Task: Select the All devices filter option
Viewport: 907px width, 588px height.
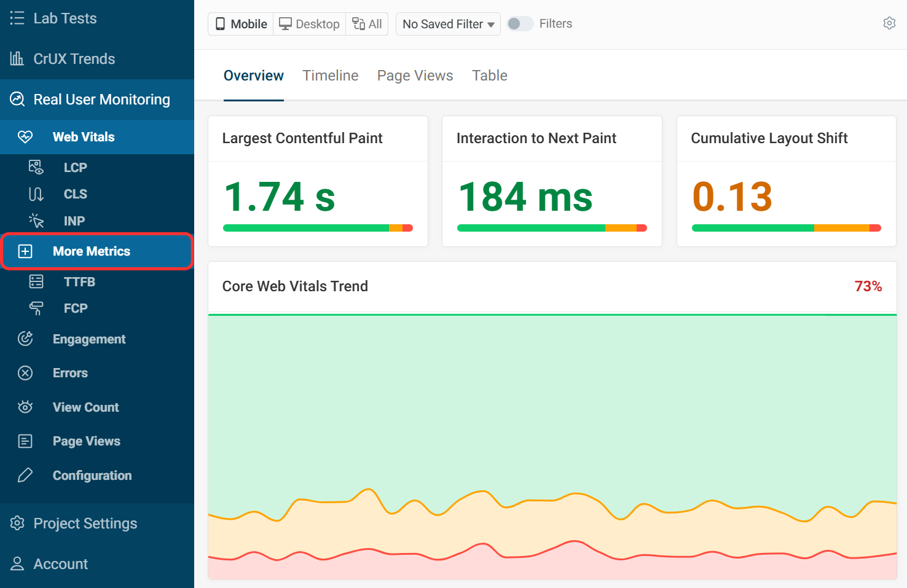Action: click(x=367, y=23)
